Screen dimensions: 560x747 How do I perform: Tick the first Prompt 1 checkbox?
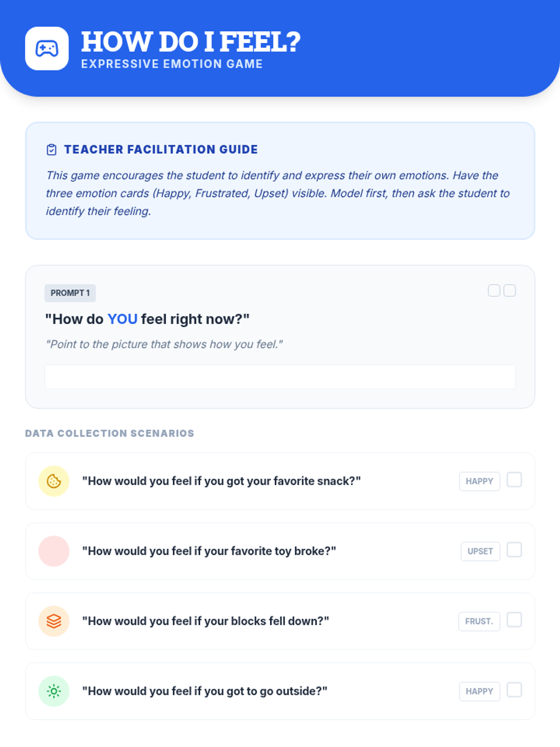[494, 290]
